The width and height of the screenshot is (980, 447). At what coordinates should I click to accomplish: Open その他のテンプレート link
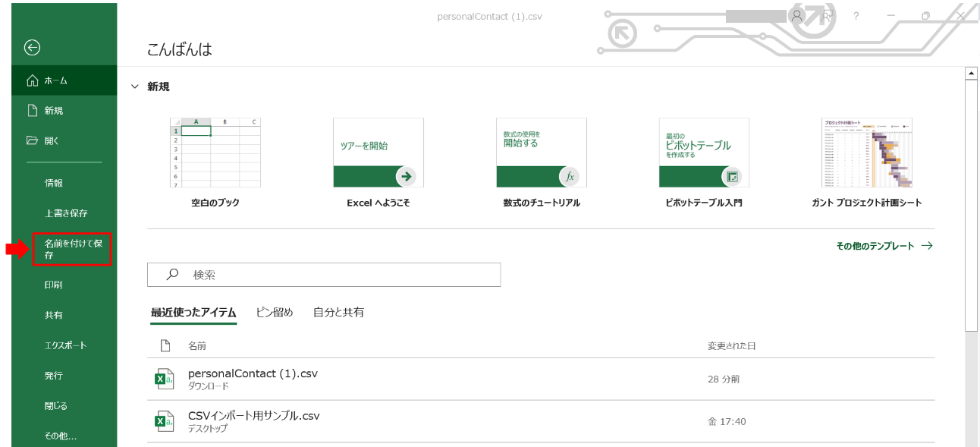click(884, 246)
